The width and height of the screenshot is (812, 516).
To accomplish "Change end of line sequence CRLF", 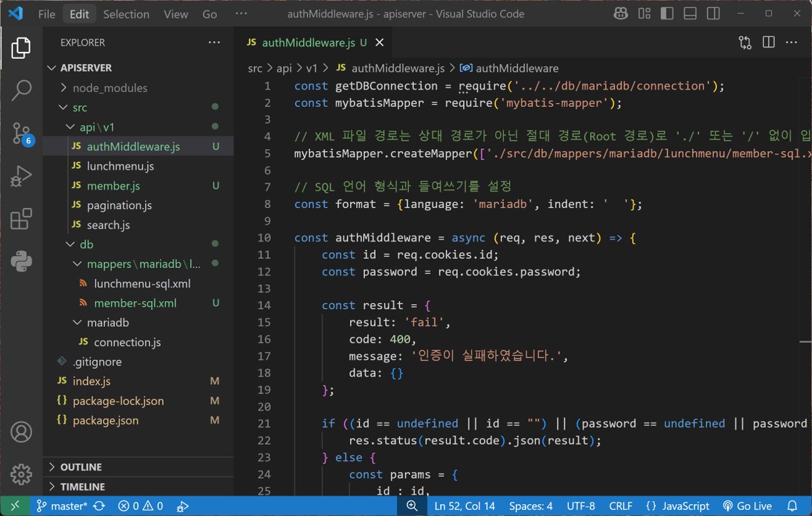I will coord(621,506).
